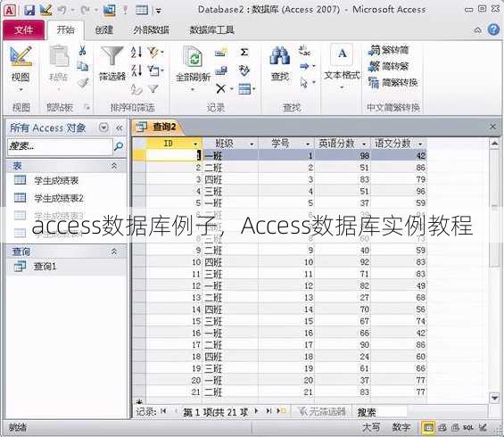Open the 文件 (File) tab

(23, 30)
